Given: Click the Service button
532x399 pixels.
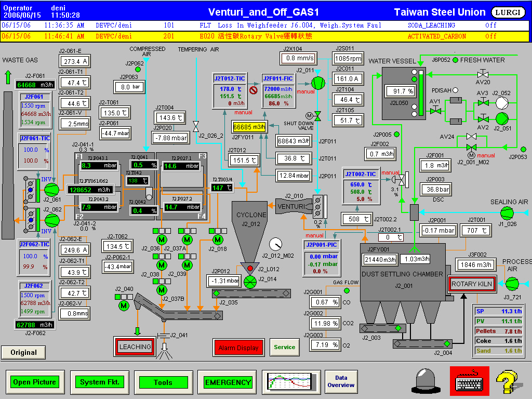Looking at the screenshot, I should coord(285,347).
